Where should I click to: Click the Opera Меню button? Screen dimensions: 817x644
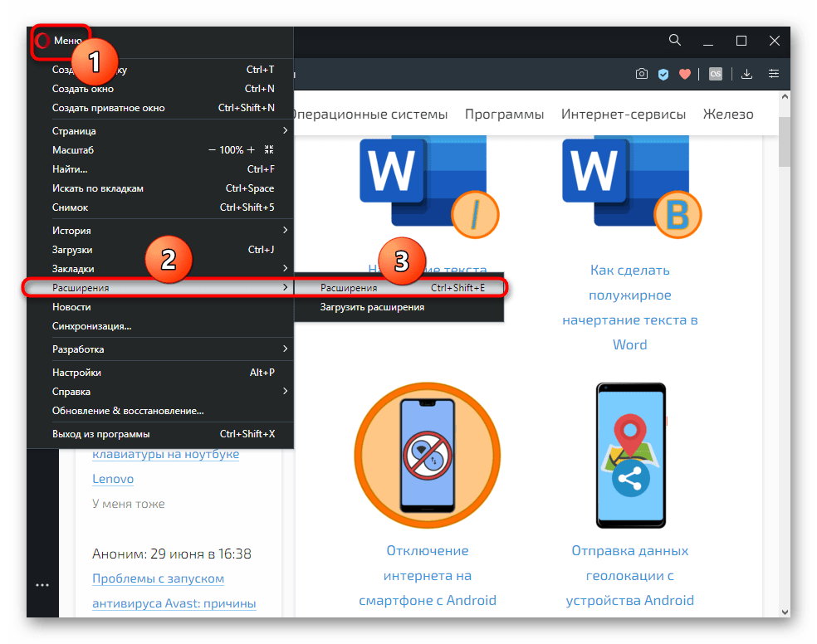click(60, 41)
